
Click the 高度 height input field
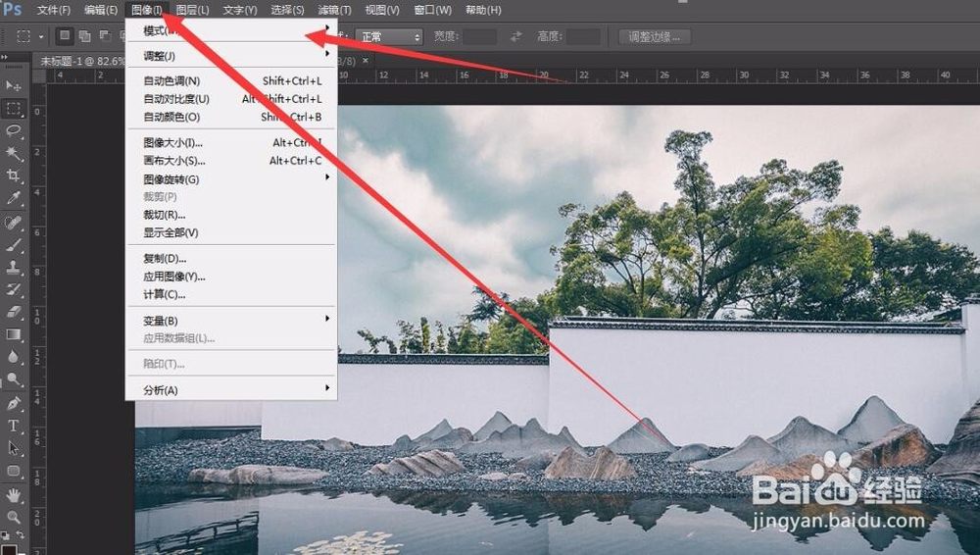(583, 37)
